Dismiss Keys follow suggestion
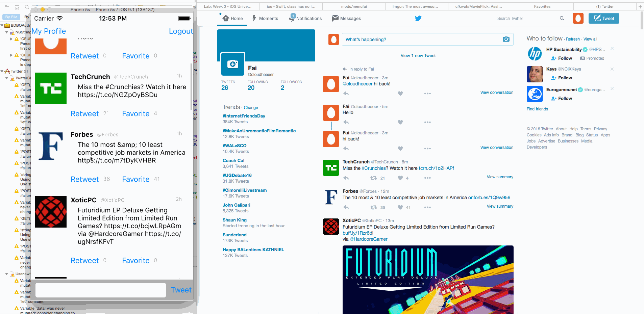This screenshot has height=314, width=644. 612,69
